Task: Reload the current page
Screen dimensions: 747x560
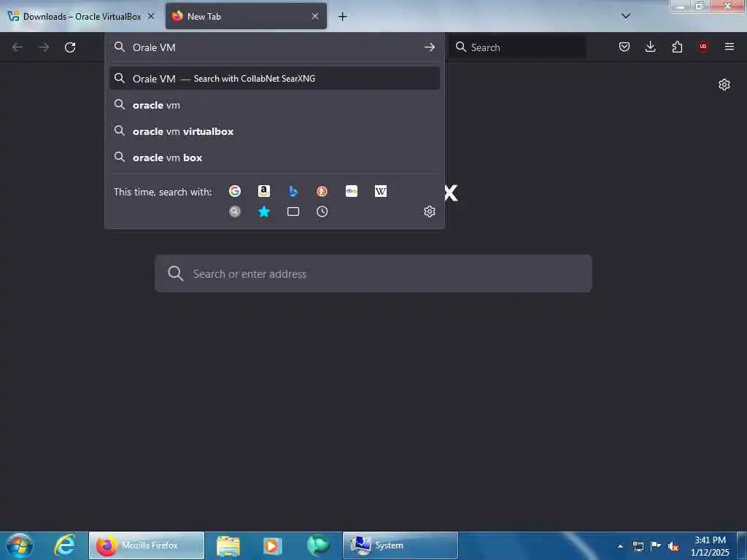Action: (70, 47)
